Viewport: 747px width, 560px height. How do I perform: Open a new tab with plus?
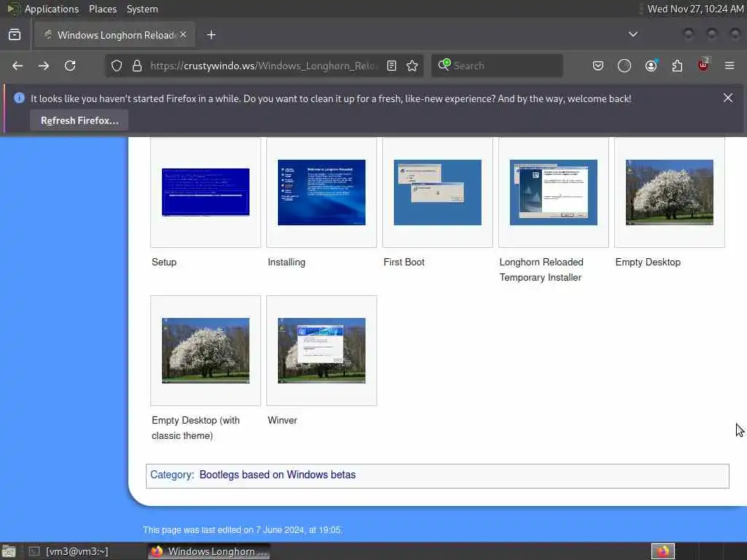[212, 35]
